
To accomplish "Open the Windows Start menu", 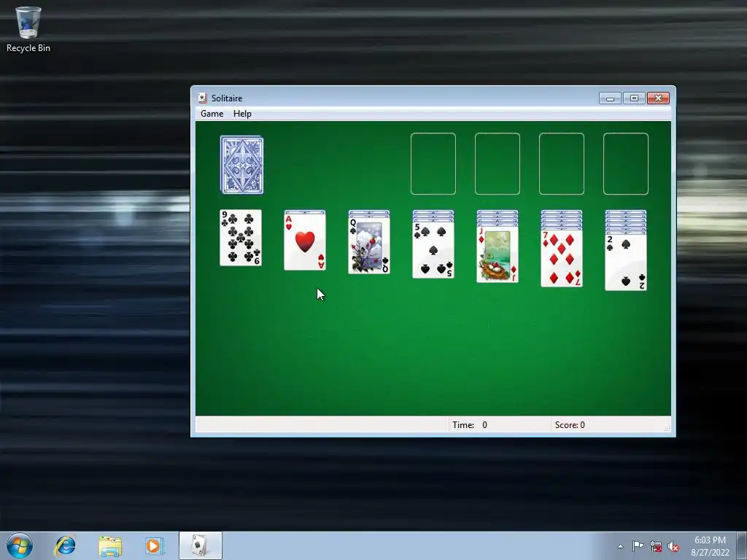I will tap(20, 545).
